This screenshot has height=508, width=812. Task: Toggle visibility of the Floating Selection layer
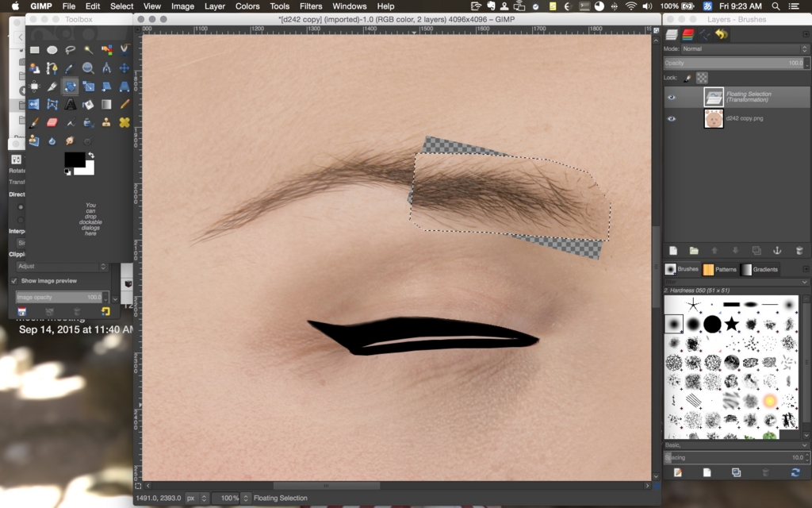671,97
